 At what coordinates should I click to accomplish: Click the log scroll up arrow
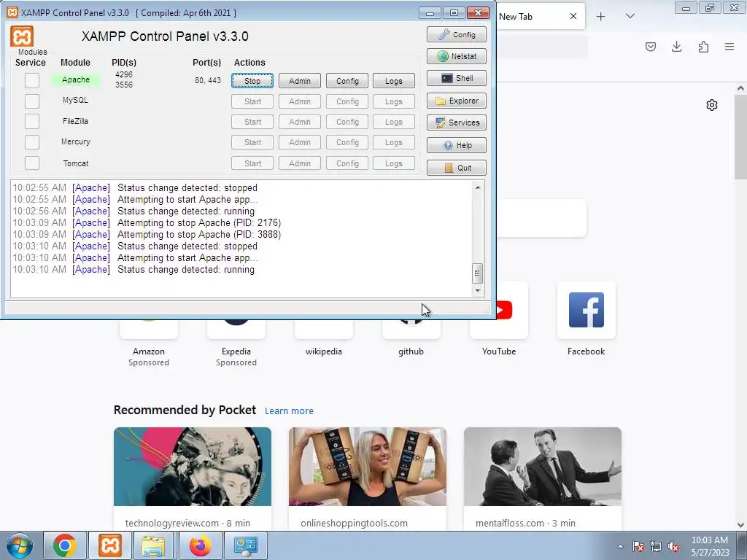477,187
